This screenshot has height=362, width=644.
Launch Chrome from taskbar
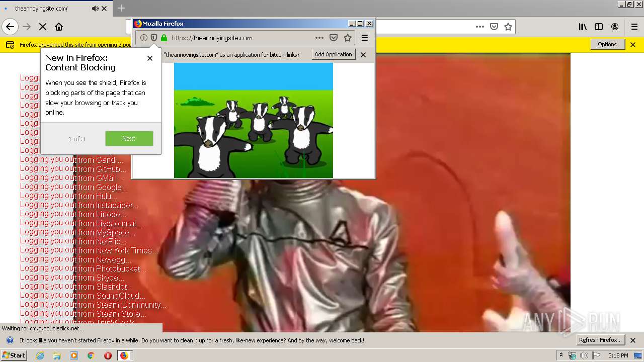coord(91,355)
